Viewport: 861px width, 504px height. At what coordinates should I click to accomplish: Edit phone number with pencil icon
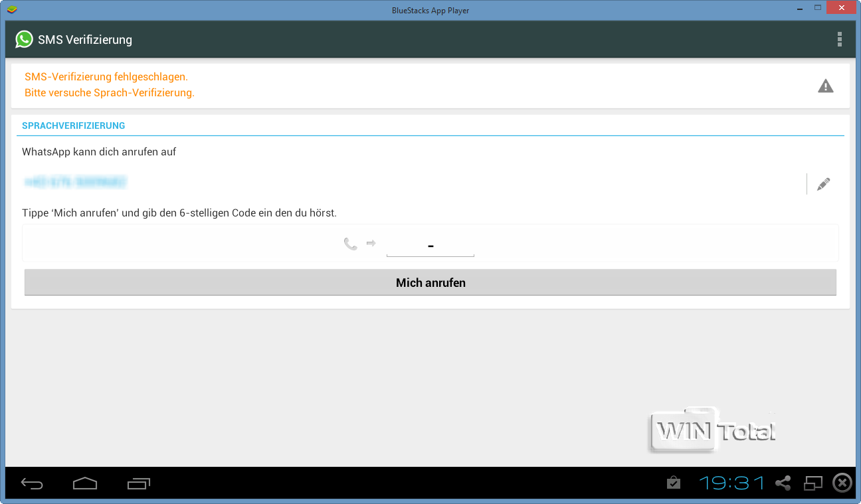(824, 184)
